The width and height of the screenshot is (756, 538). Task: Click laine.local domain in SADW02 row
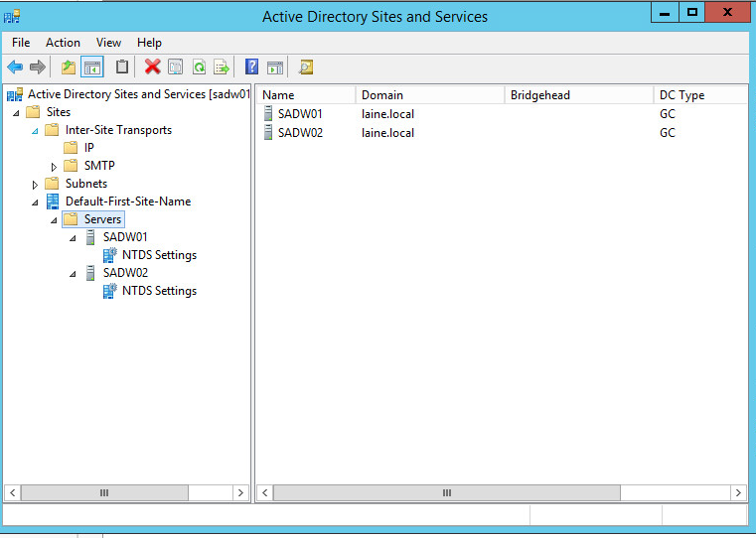coord(387,133)
